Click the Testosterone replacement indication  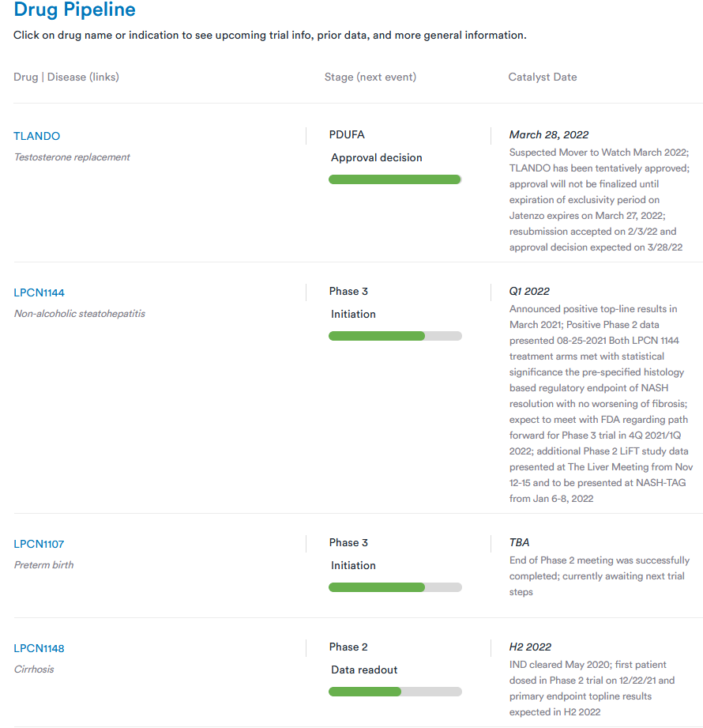point(72,157)
